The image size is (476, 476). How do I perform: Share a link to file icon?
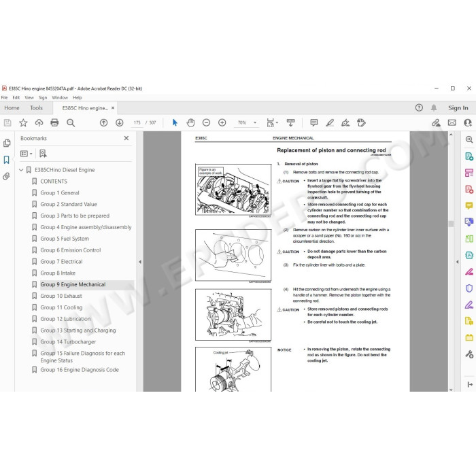(436, 122)
